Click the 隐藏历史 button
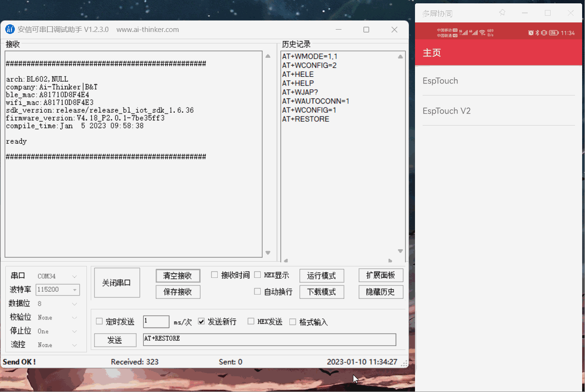 pyautogui.click(x=381, y=292)
